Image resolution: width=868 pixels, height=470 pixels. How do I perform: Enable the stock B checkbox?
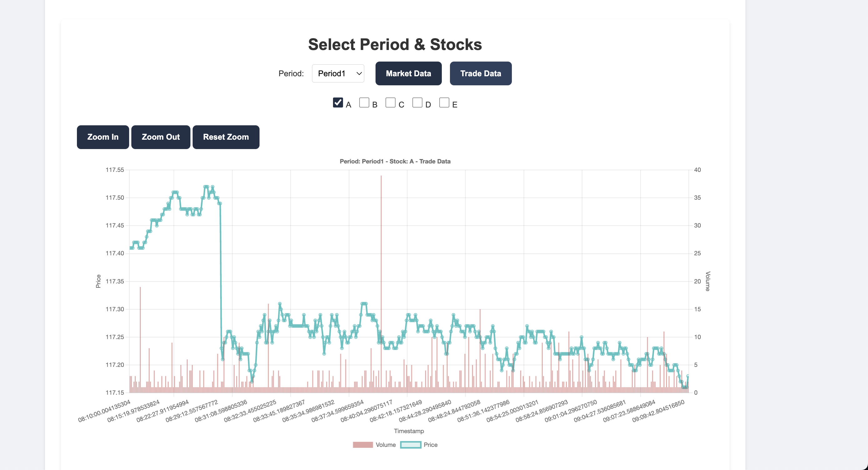(x=364, y=103)
